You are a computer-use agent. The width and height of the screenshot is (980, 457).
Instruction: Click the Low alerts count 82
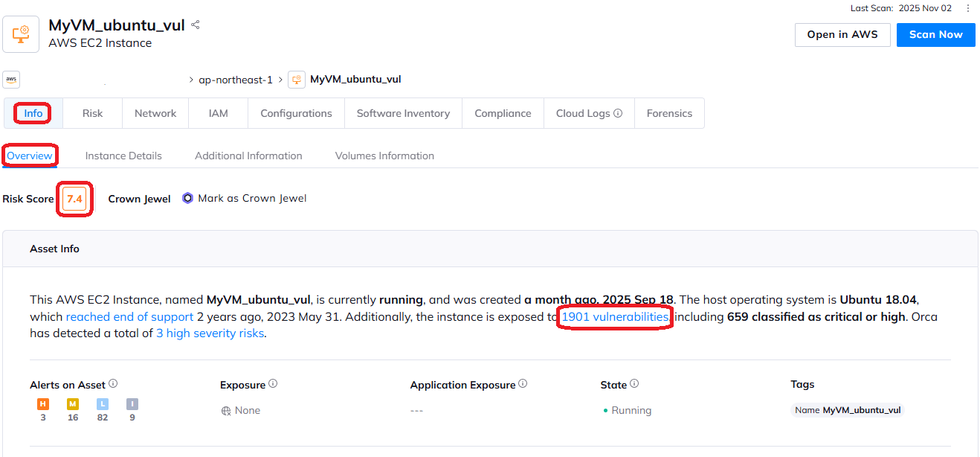[x=103, y=418]
